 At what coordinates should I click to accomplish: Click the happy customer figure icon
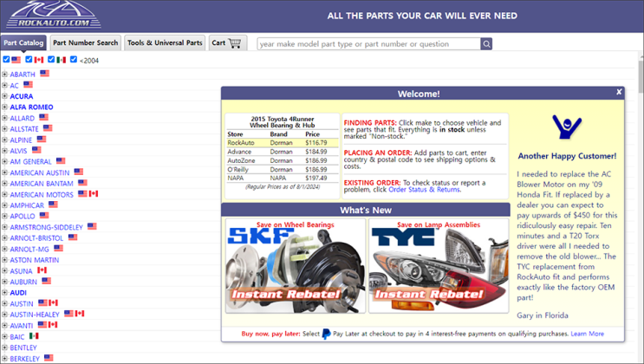pyautogui.click(x=567, y=127)
